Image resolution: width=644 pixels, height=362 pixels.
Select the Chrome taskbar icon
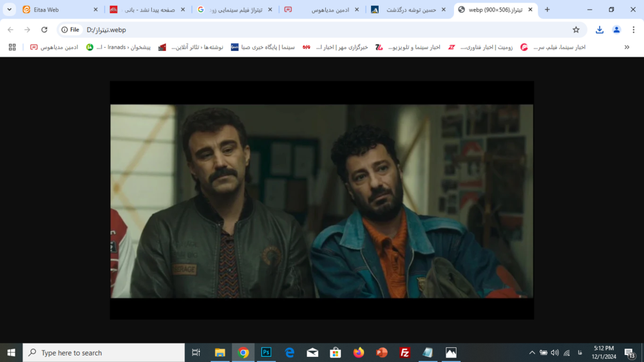(243, 352)
